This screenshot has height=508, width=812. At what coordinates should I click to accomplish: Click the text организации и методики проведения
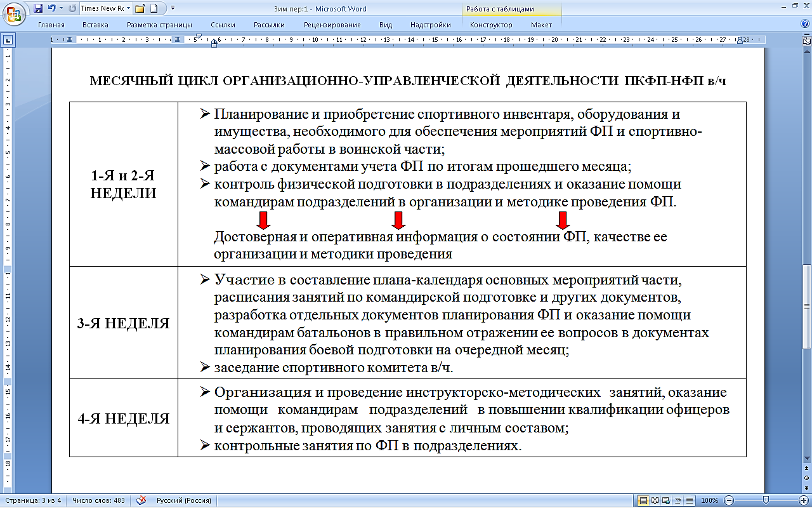pos(333,255)
